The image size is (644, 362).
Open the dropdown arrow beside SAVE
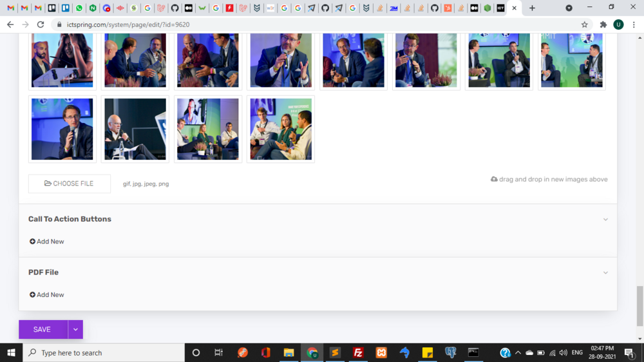(75, 329)
